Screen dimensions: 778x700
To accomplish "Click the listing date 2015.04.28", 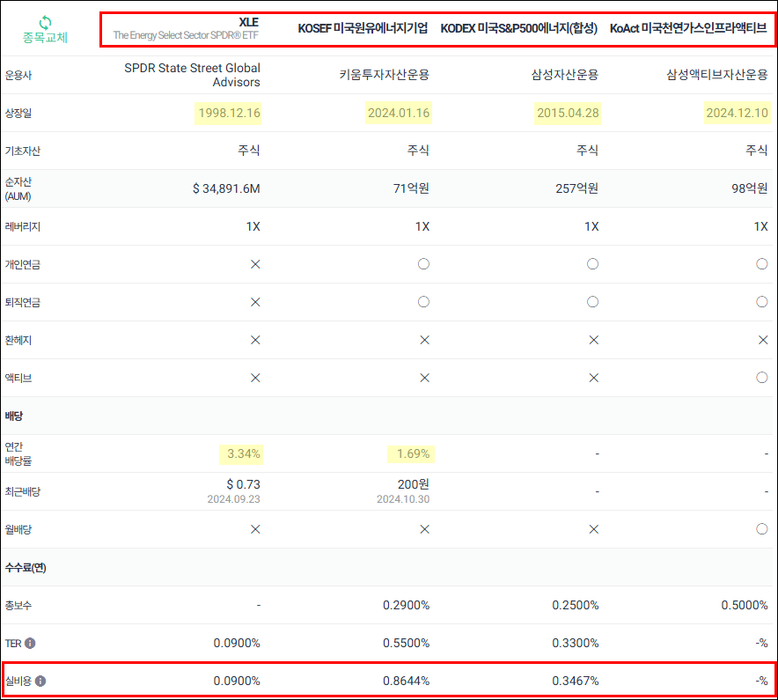I will point(568,113).
